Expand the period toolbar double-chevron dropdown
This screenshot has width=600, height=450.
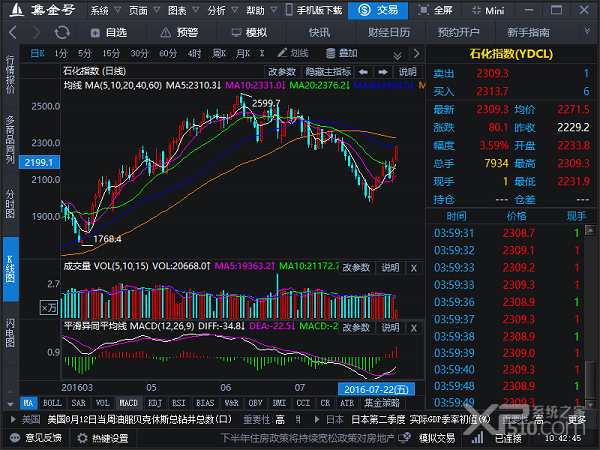(x=398, y=56)
